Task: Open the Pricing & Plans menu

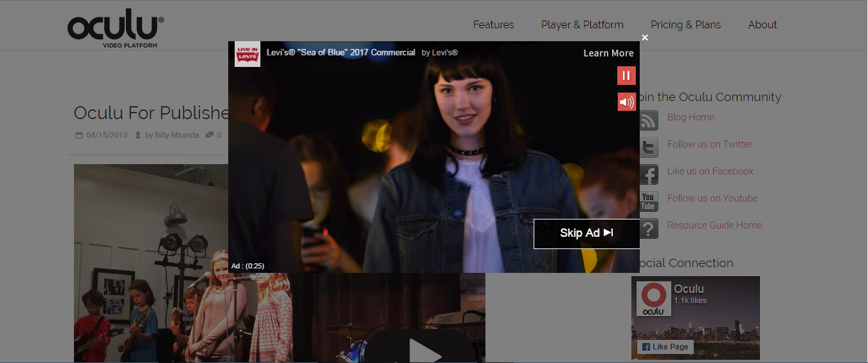Action: (685, 24)
